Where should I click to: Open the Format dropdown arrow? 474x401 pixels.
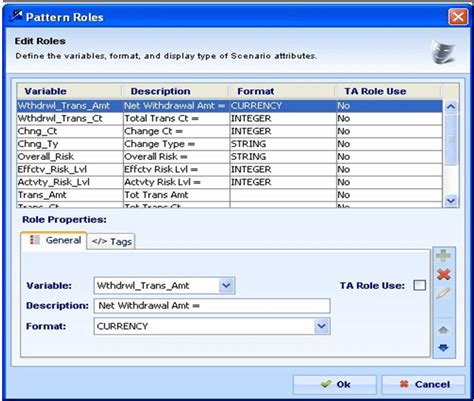click(x=321, y=326)
